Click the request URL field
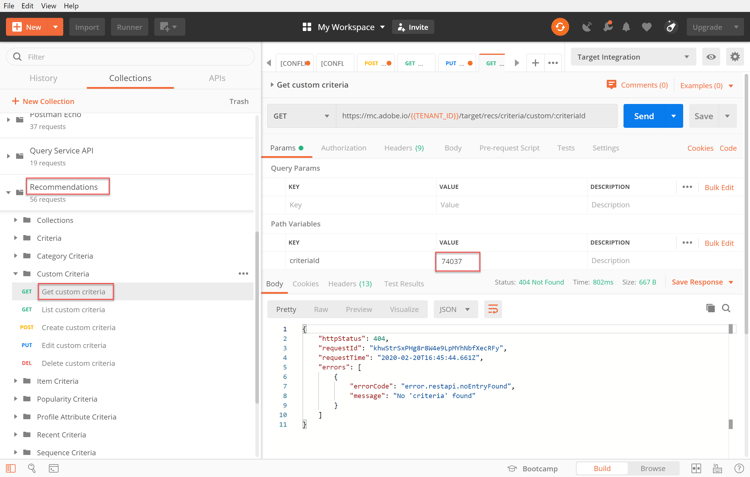750x477 pixels. [x=477, y=116]
